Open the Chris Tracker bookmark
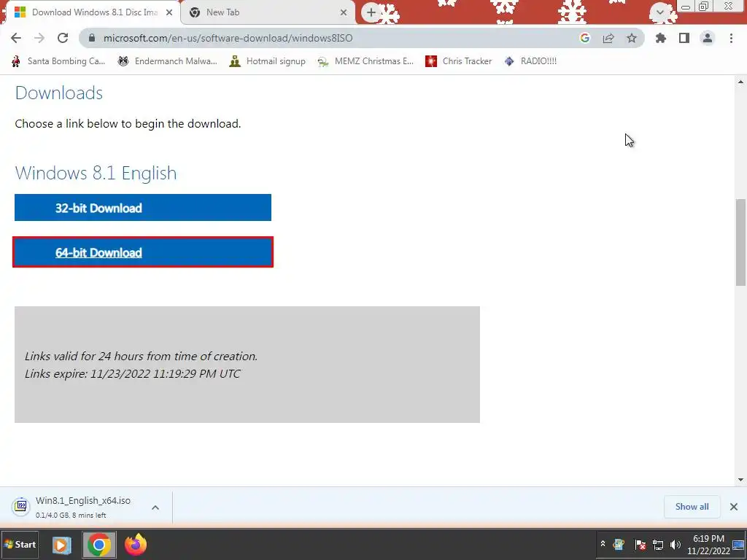 [x=458, y=61]
